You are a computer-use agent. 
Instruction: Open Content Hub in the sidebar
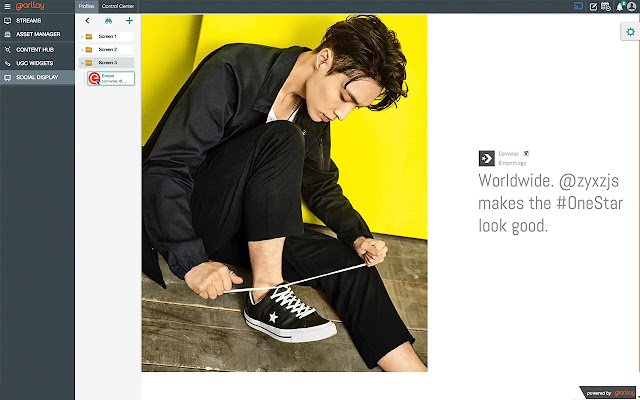click(37, 50)
